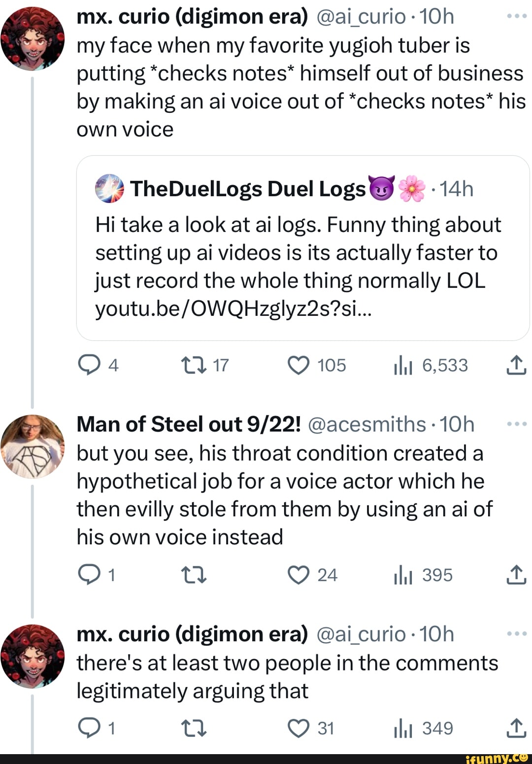This screenshot has height=764, width=532.
Task: Share the first mx. curio tweet
Action: coord(516,365)
